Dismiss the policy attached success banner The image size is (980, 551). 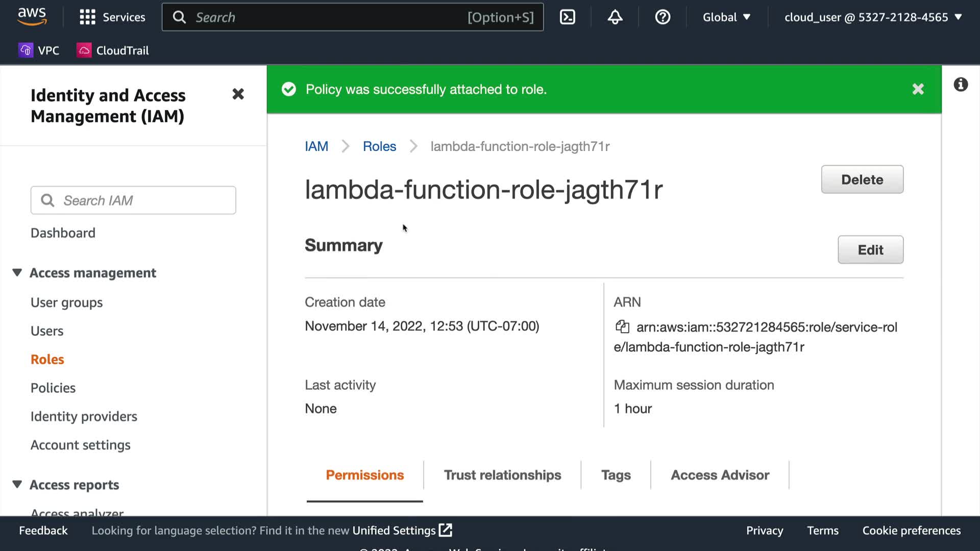pyautogui.click(x=918, y=89)
